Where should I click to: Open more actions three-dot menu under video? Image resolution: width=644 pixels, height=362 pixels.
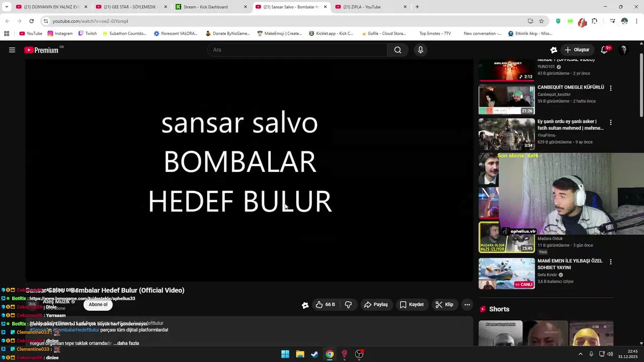(467, 305)
